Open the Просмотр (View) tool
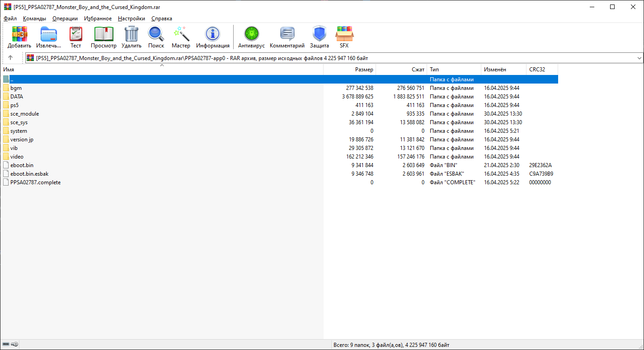Image resolution: width=644 pixels, height=350 pixels. tap(103, 37)
